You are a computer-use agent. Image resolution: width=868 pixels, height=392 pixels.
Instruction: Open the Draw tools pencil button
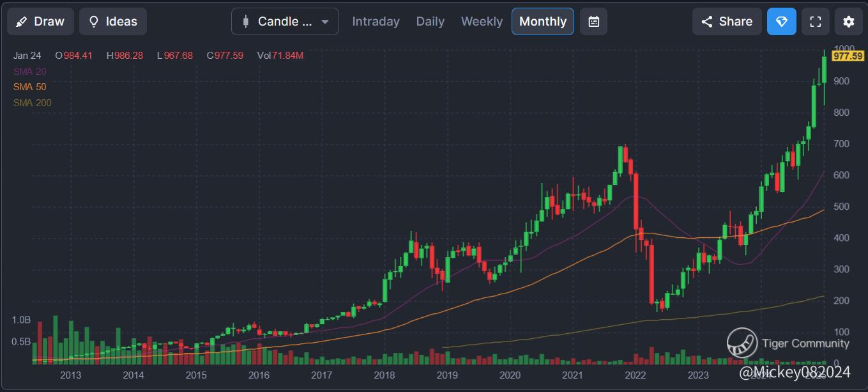point(40,22)
